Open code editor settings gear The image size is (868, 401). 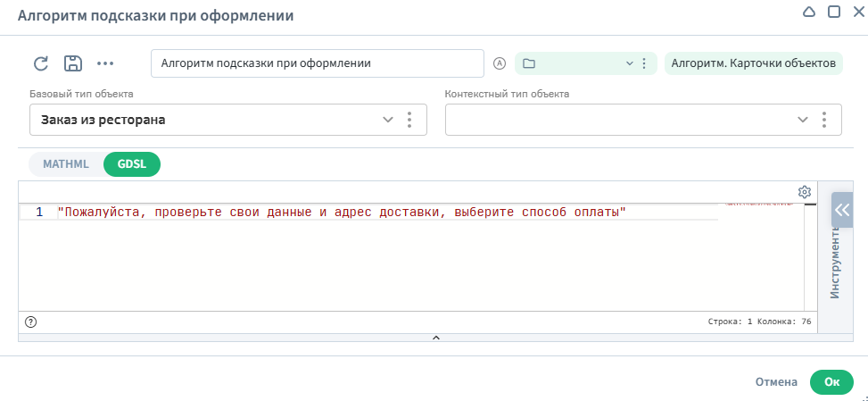(x=804, y=192)
